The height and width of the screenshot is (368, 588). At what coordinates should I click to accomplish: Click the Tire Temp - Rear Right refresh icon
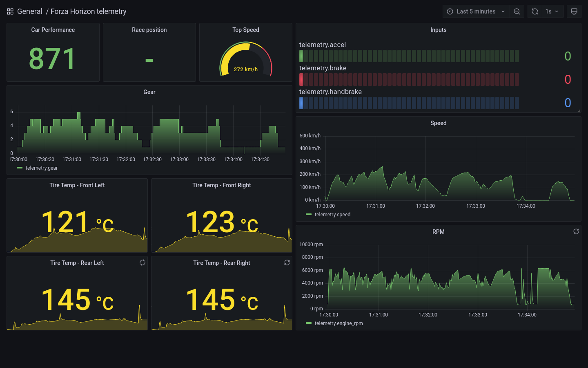287,263
